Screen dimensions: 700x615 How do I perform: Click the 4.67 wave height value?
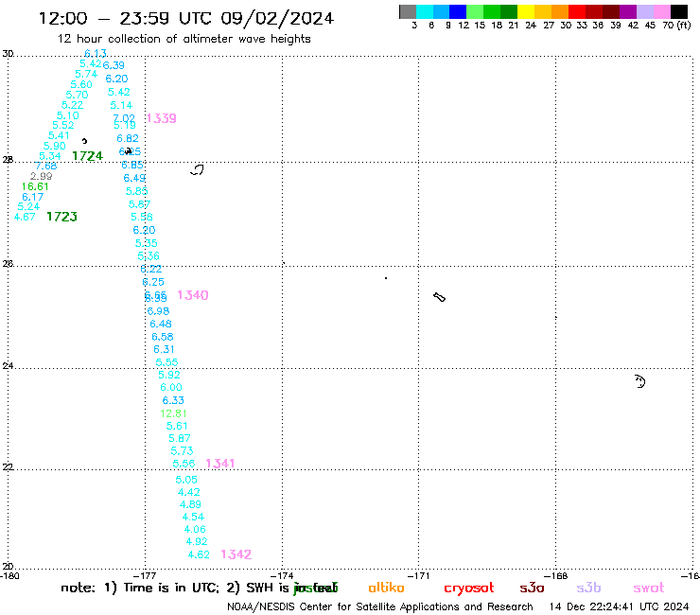[25, 217]
